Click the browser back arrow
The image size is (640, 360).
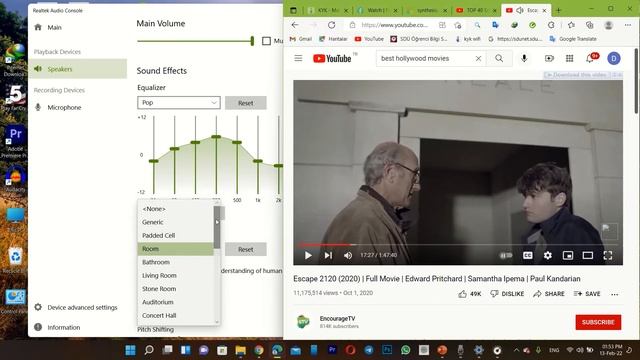tap(295, 25)
